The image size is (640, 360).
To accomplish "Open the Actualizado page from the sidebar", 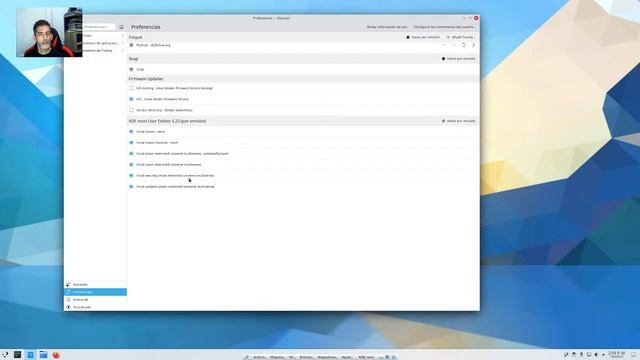I will point(95,307).
